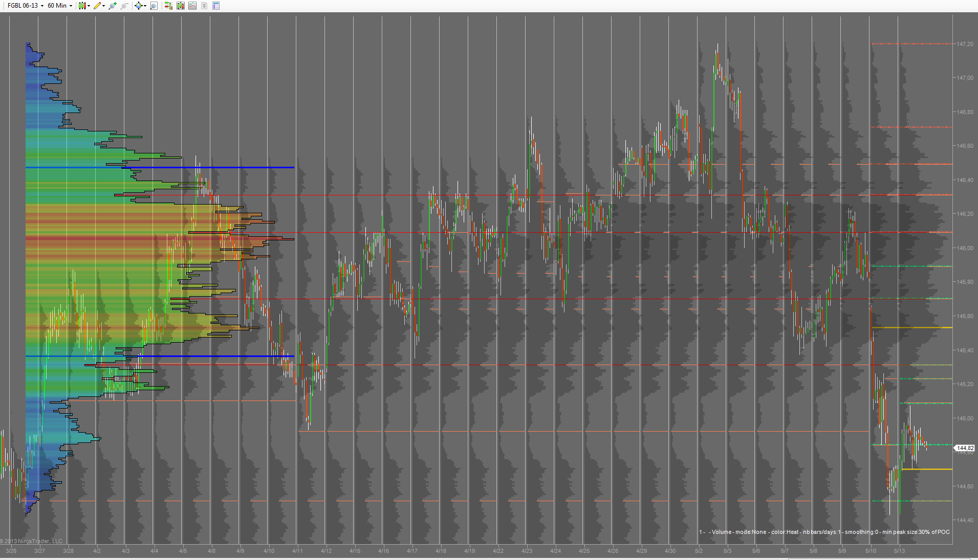Click the greyed strategies dollar icon

204,6
